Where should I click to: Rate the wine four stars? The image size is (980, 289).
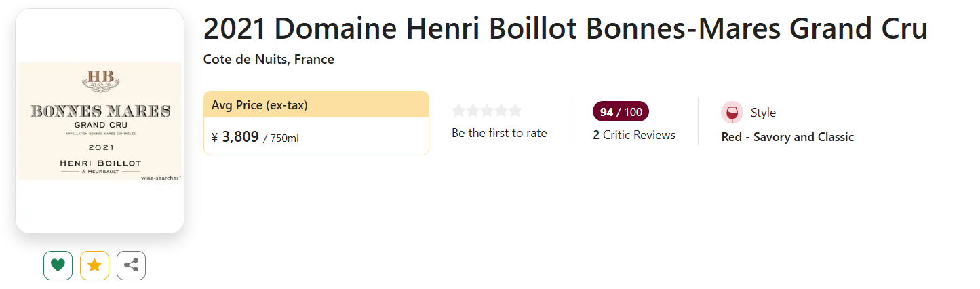point(501,111)
